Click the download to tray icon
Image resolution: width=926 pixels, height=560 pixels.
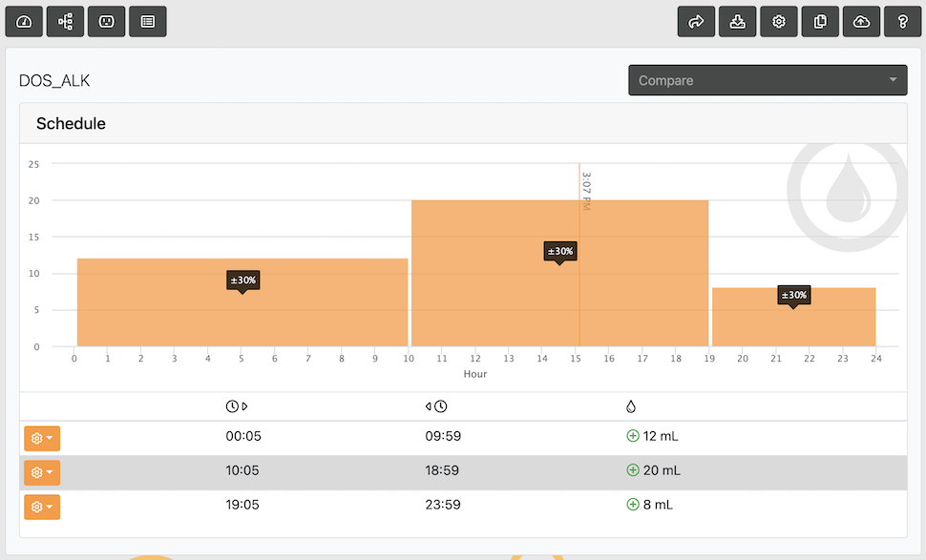737,22
